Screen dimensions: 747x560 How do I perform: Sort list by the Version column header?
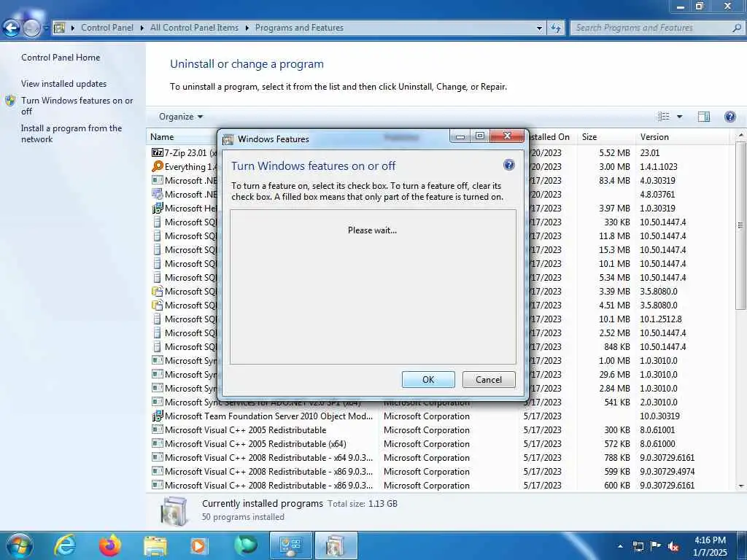654,136
